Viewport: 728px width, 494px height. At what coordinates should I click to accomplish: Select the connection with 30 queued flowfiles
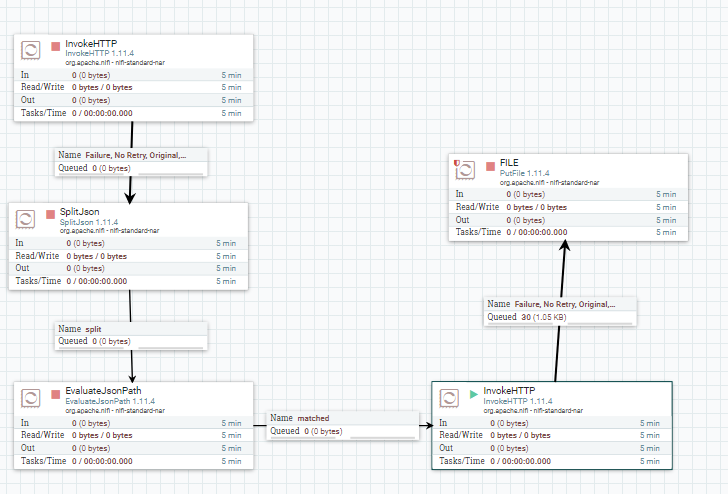point(560,312)
